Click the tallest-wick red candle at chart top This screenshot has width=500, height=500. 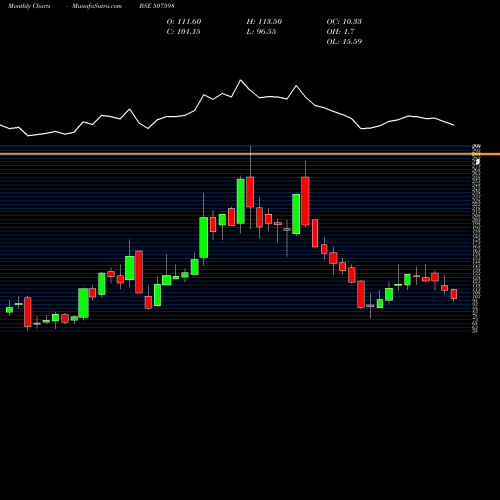pos(250,192)
